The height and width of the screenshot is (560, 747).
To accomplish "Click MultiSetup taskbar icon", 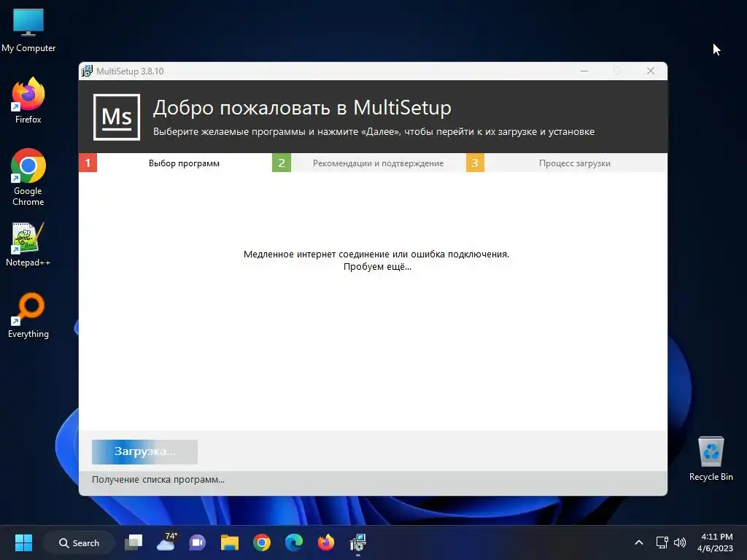I will pyautogui.click(x=357, y=542).
